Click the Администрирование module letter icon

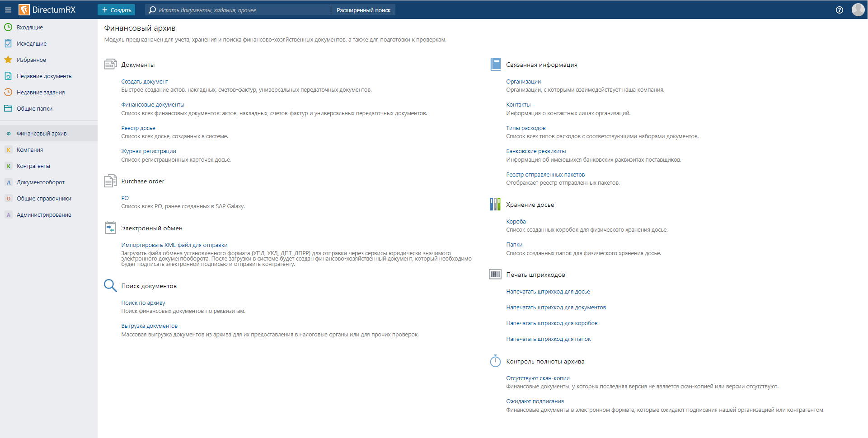[8, 215]
